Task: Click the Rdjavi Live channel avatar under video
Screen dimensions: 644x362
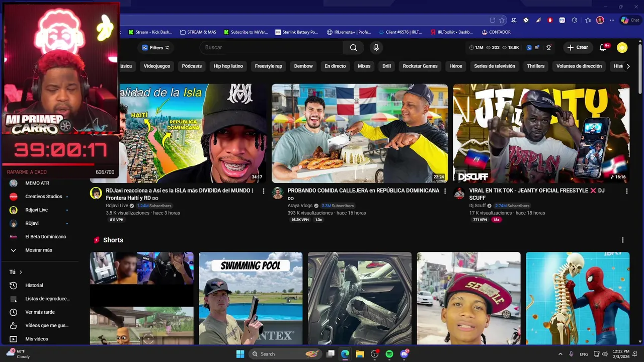Action: coord(96,193)
